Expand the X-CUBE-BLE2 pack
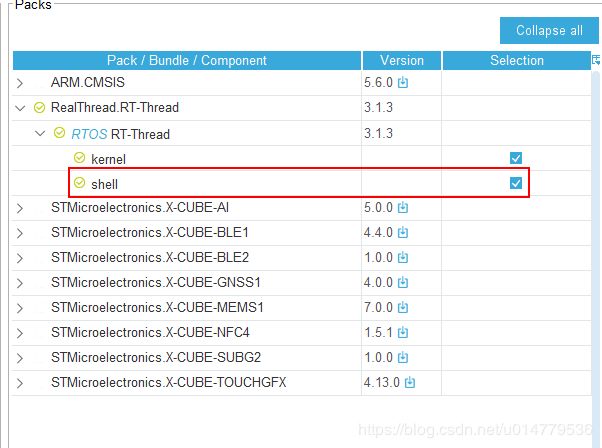This screenshot has height=448, width=602. coord(20,258)
